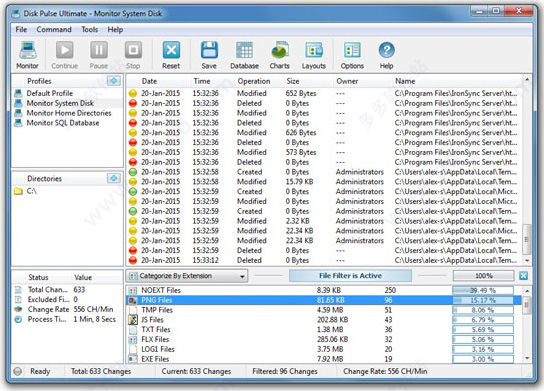Click the 8.06 % progress bar
The width and height of the screenshot is (544, 391).
[483, 310]
